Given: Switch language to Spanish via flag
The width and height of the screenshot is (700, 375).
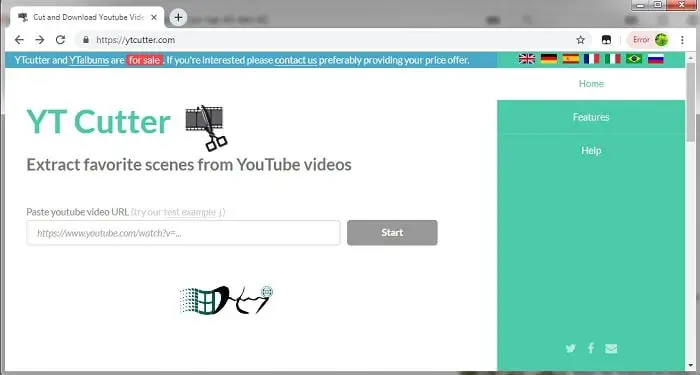Looking at the screenshot, I should click(x=570, y=59).
